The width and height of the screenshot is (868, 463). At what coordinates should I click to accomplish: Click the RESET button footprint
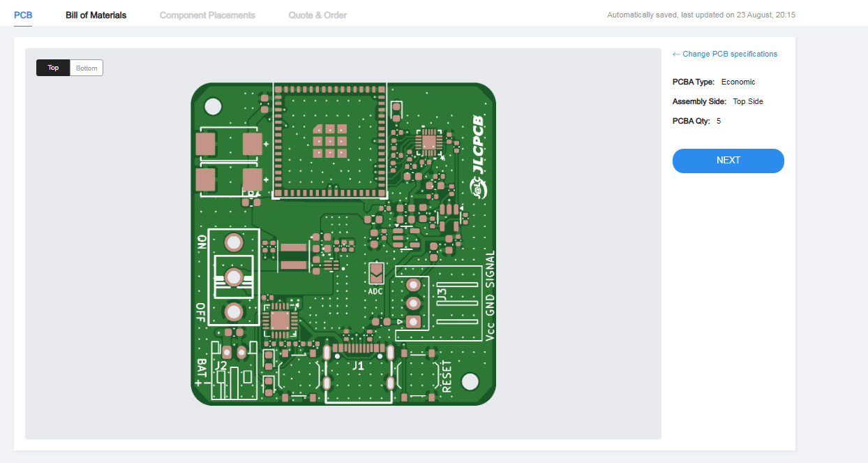click(x=421, y=377)
